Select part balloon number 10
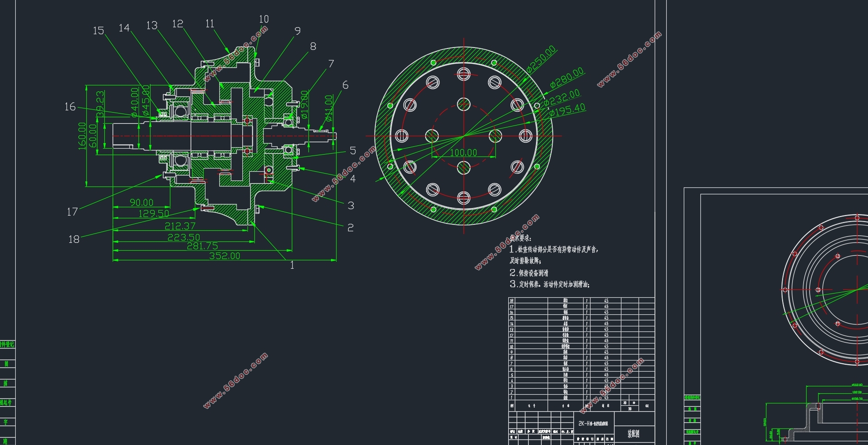The height and width of the screenshot is (445, 868). pos(264,19)
